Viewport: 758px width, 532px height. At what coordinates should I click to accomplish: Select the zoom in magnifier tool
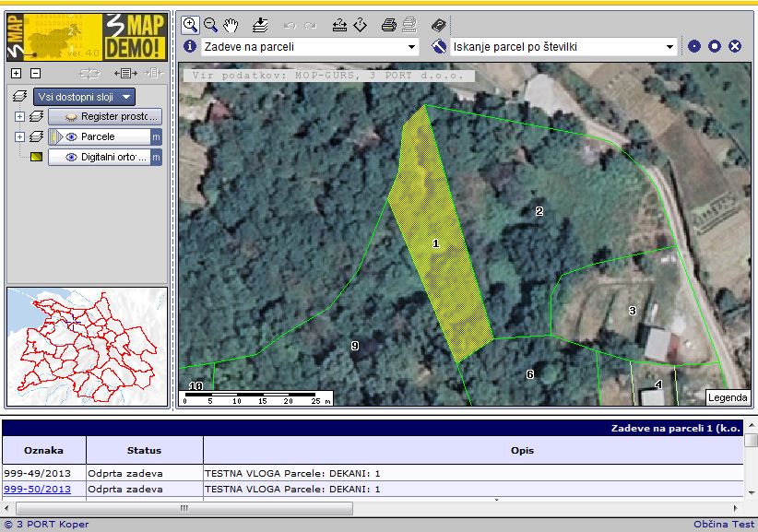pos(191,25)
